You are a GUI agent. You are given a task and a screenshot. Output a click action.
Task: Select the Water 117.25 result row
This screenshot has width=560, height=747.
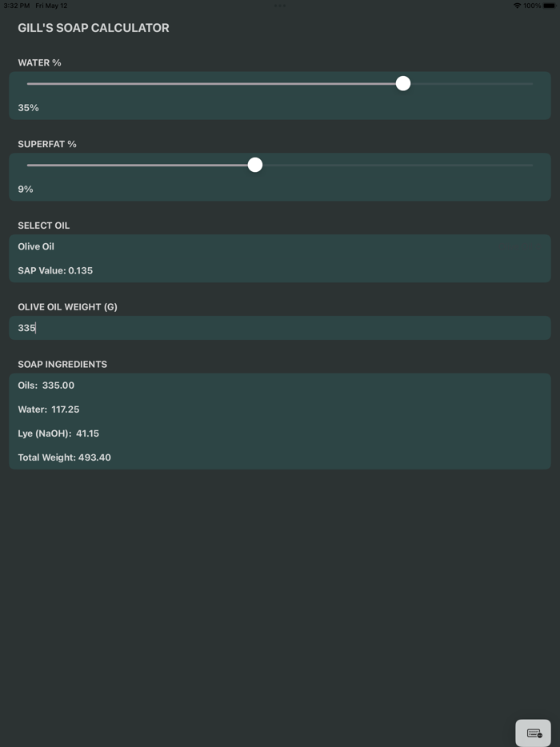pyautogui.click(x=49, y=409)
